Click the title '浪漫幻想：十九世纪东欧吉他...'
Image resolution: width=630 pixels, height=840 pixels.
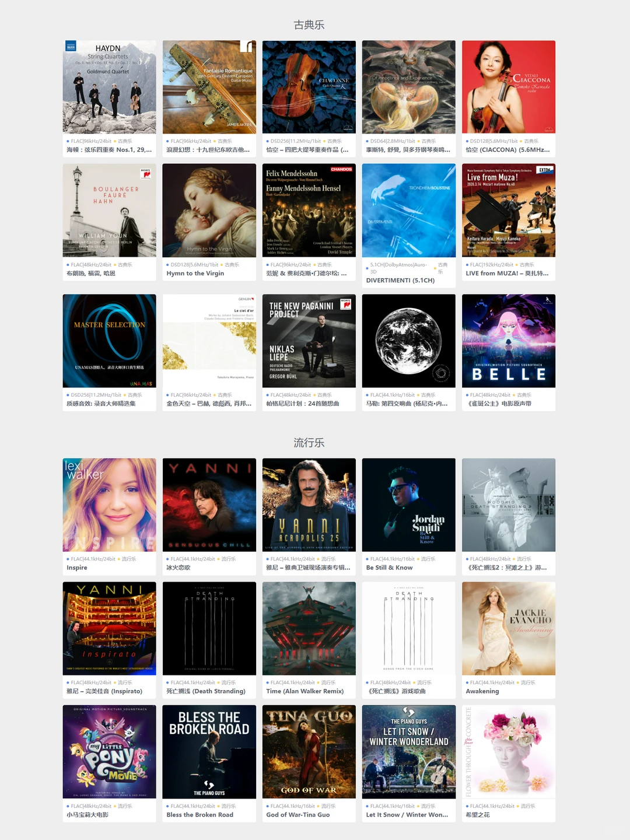(x=208, y=150)
